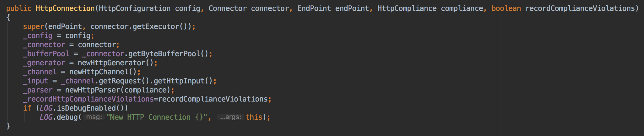Click the newHttpParser method call
644x136 pixels.
click(93, 90)
